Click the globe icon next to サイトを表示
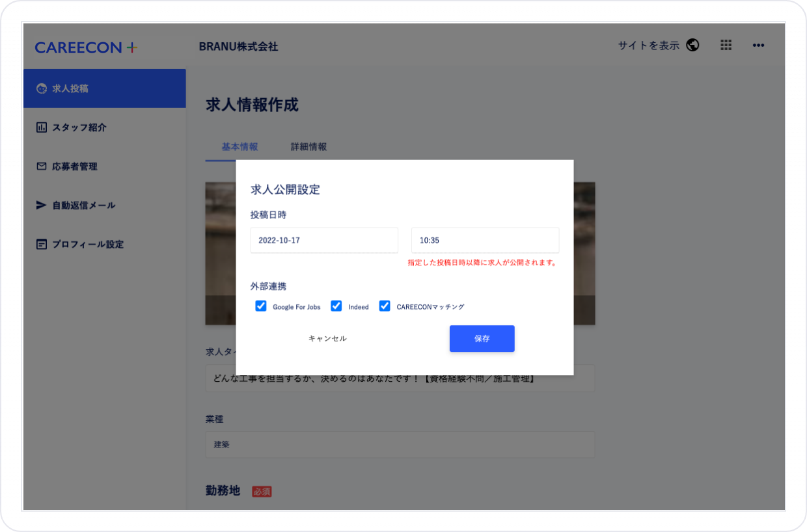This screenshot has width=807, height=532. [x=692, y=46]
